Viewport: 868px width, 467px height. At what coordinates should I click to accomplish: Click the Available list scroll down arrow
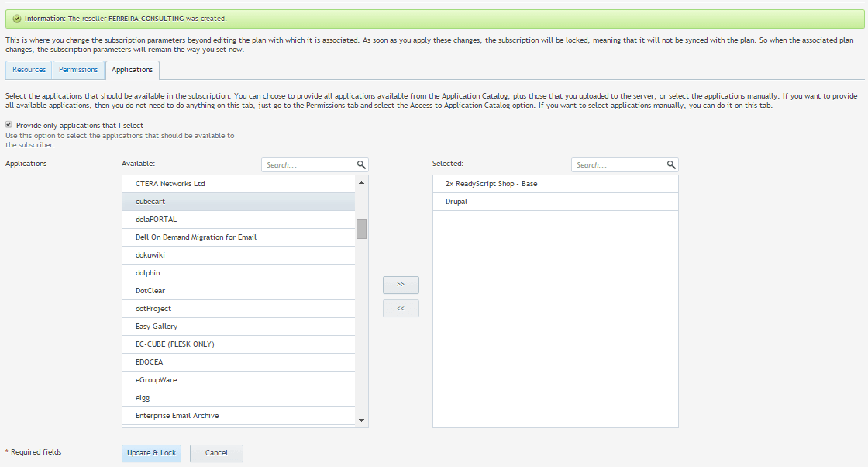point(361,420)
